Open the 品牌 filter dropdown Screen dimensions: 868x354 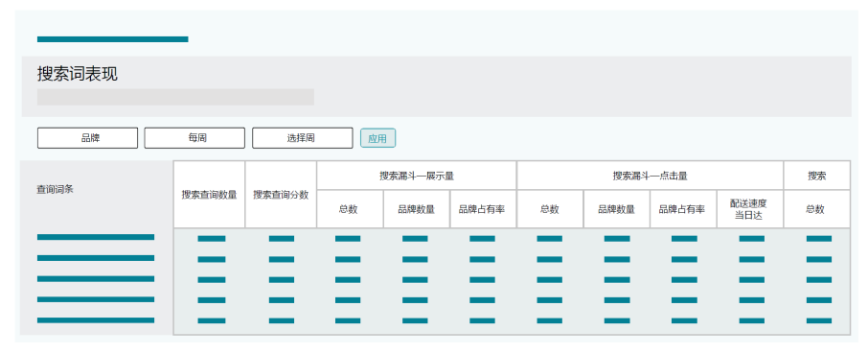click(87, 138)
